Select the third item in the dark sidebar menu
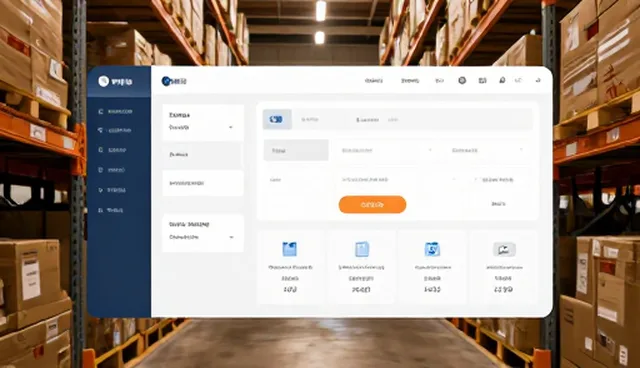The height and width of the screenshot is (368, 640). tap(112, 150)
